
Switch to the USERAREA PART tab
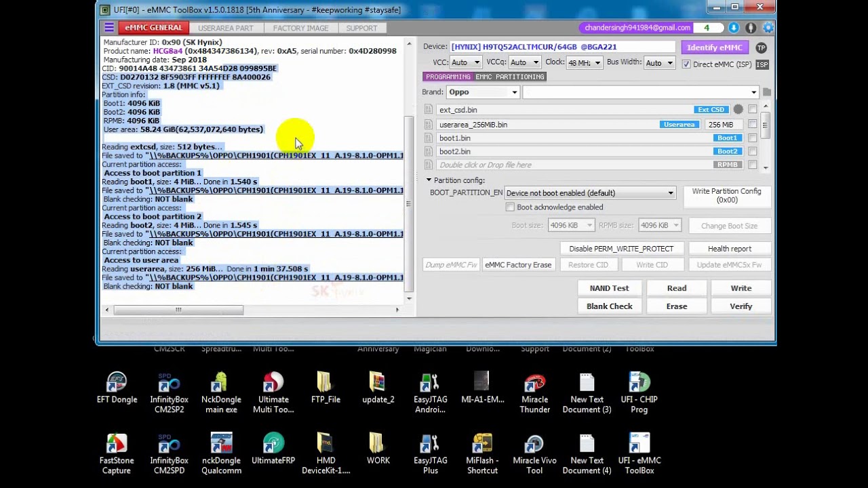tap(225, 28)
